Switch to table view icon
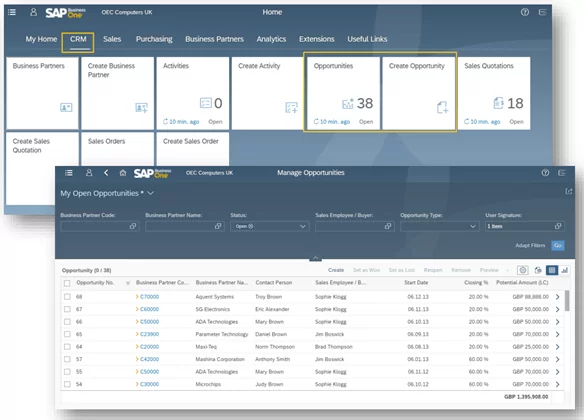This screenshot has width=584, height=420. tap(552, 270)
